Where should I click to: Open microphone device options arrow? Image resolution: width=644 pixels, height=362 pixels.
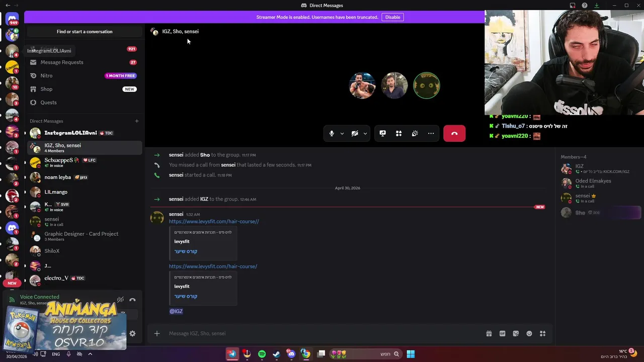click(x=342, y=134)
